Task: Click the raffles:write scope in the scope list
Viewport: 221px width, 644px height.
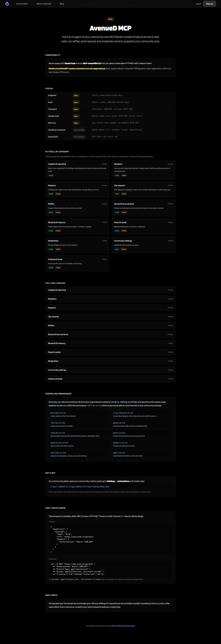Action: click(58, 423)
